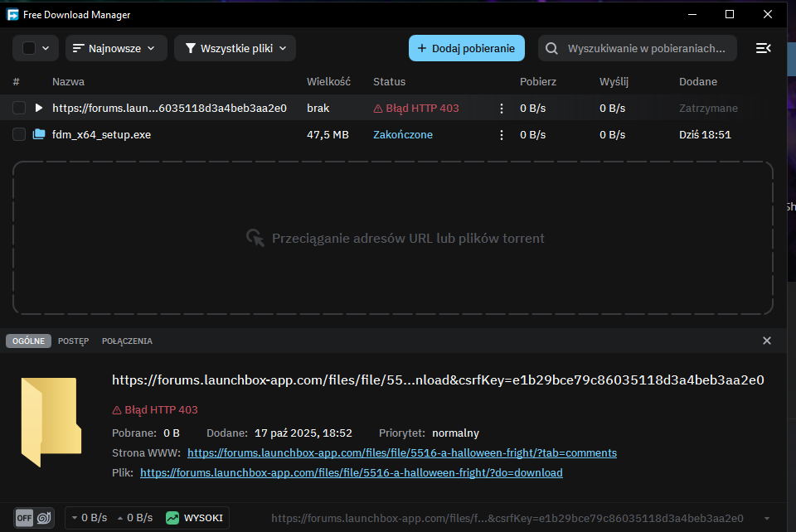Open three-dot menu for the failed HTTP 403 download
Viewport: 796px width, 532px height.
(500, 108)
